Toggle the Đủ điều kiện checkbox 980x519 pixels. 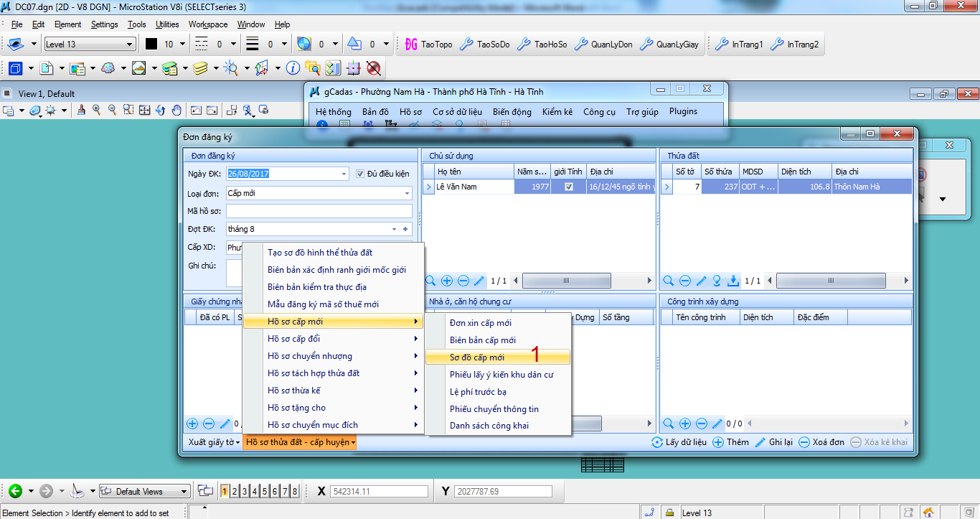click(x=361, y=174)
